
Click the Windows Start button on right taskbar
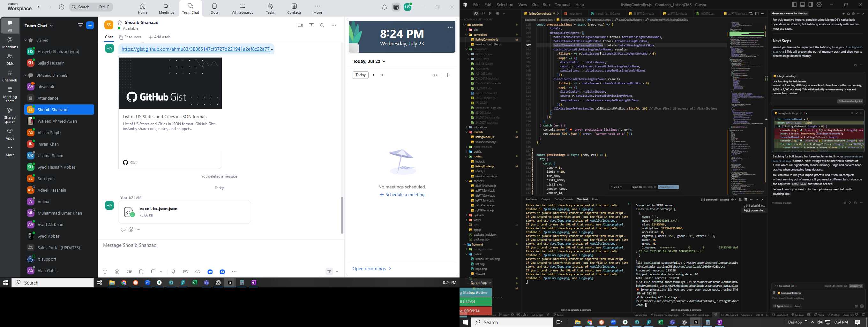(x=465, y=322)
